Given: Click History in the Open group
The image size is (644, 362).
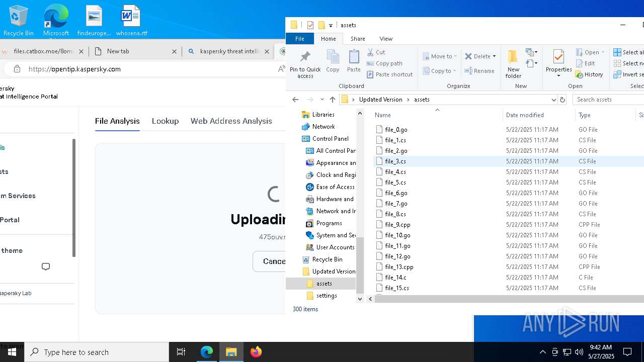Looking at the screenshot, I should coord(589,74).
